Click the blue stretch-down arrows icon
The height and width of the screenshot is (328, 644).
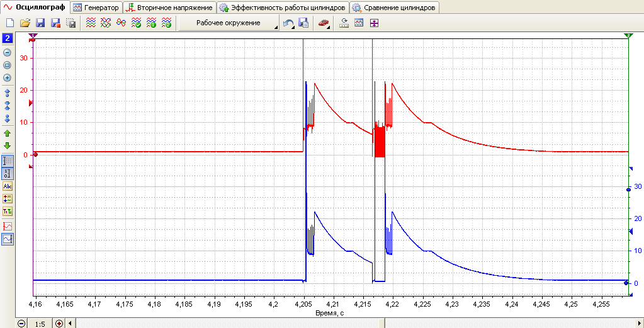[8, 118]
